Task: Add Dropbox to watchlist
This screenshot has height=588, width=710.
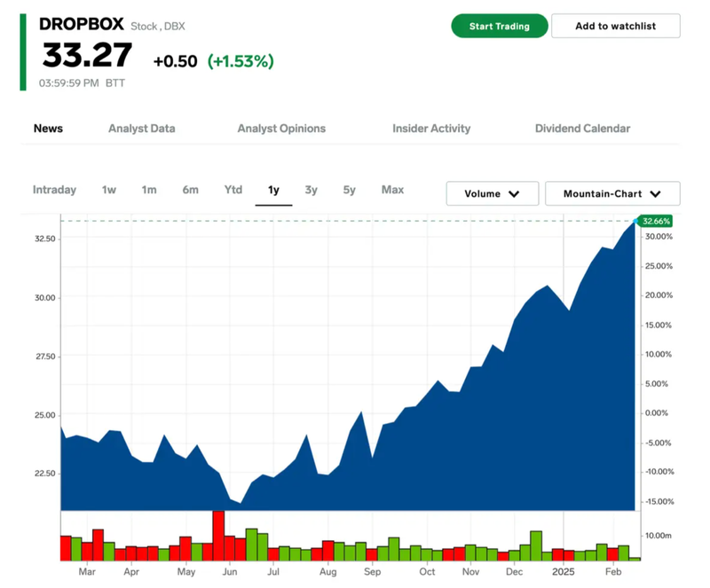Action: [615, 26]
